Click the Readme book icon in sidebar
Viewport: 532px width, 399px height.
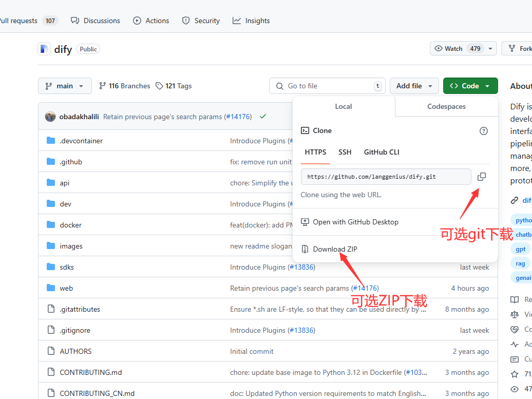[515, 299]
